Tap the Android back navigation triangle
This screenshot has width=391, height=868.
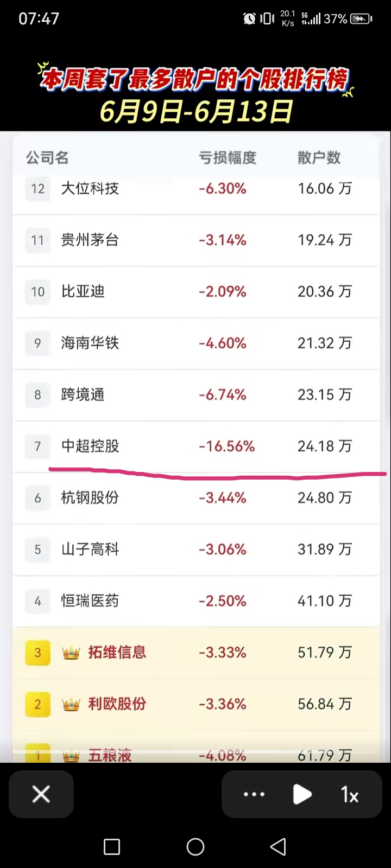coord(278,846)
